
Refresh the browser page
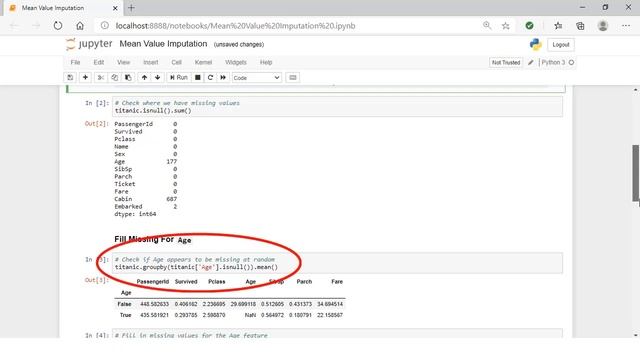click(x=58, y=26)
